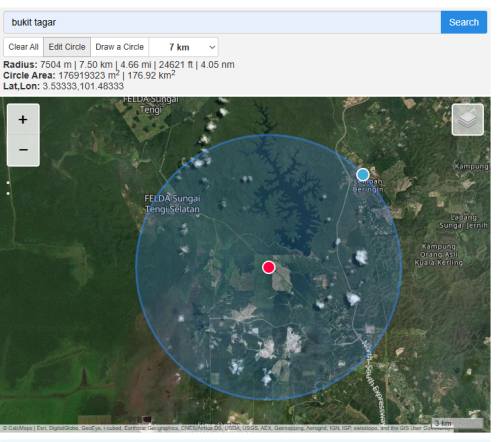Focus the bukit tagar search field

[x=222, y=22]
